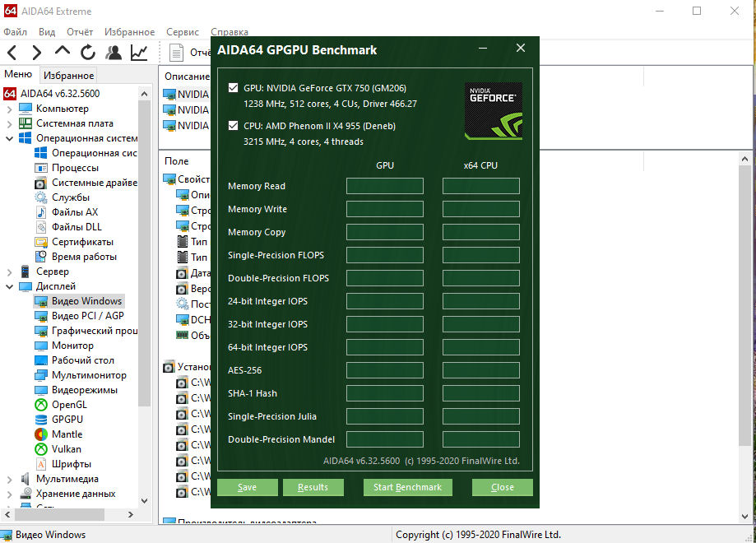
Task: Uncheck the GPU NVIDIA GeForce GTX 750 checkbox
Action: [233, 88]
